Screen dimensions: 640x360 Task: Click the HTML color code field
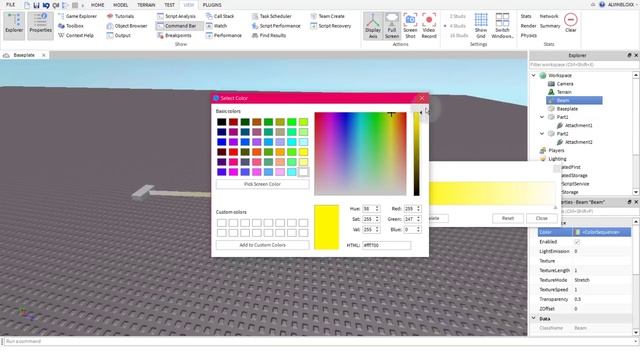(x=387, y=245)
